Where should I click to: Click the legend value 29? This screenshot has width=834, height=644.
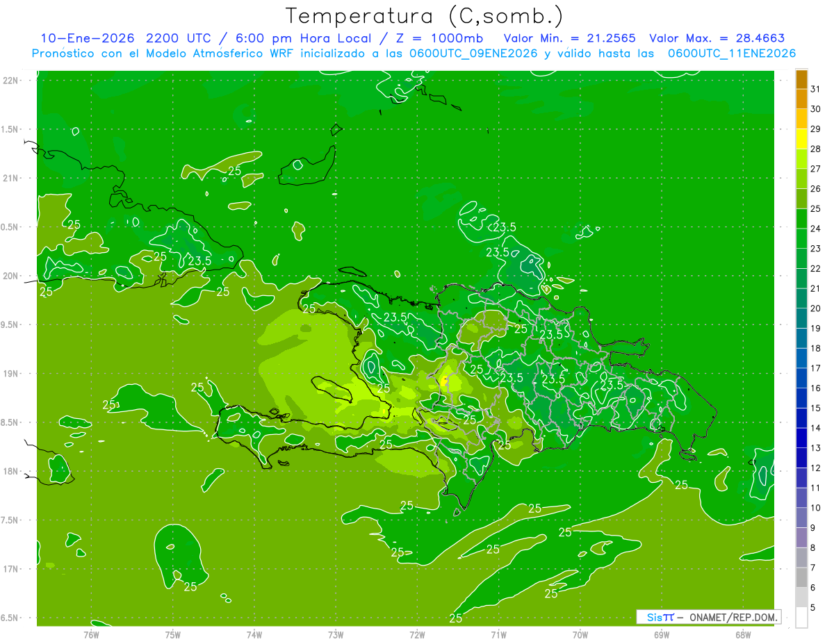pyautogui.click(x=816, y=129)
